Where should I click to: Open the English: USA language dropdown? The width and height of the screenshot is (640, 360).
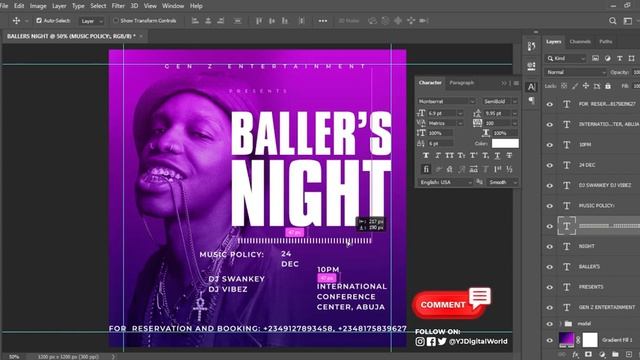click(x=445, y=182)
